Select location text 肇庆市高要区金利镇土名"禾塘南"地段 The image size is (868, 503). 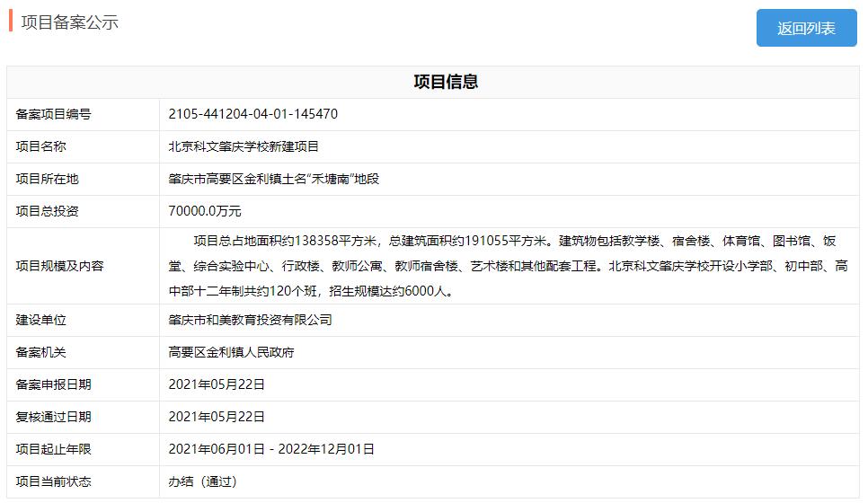(x=274, y=179)
